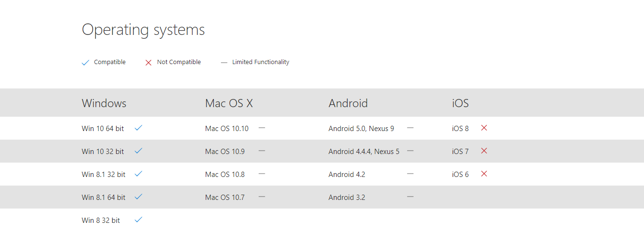The width and height of the screenshot is (644, 231).
Task: Click the Android column heading
Action: tap(348, 103)
